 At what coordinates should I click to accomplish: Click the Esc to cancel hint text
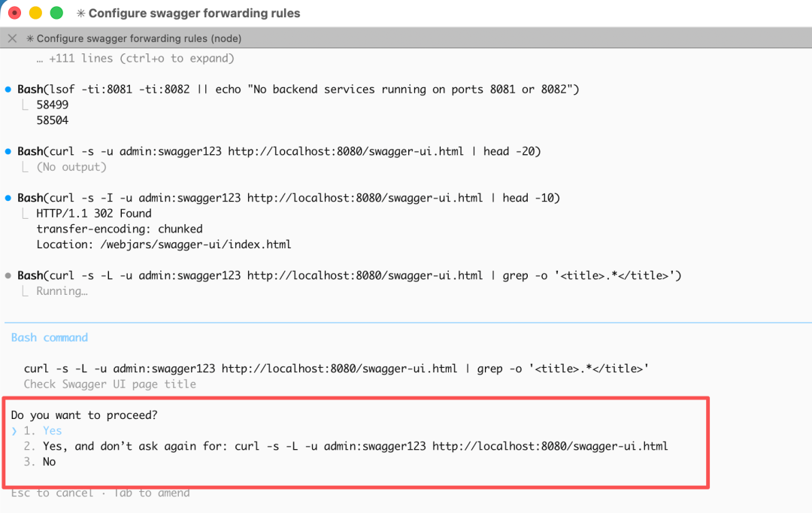pos(53,493)
